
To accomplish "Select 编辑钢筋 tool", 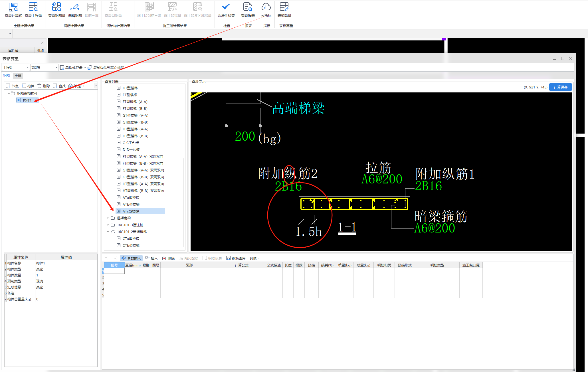I will pyautogui.click(x=75, y=10).
